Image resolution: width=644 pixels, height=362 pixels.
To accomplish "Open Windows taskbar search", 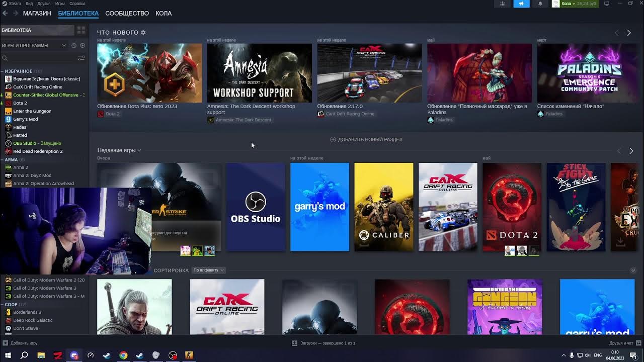I will click(x=24, y=355).
